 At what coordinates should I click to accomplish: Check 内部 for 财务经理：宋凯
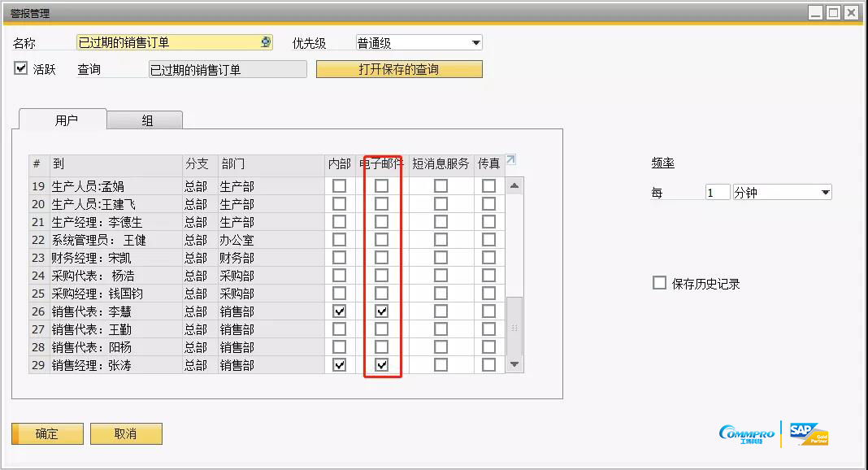coord(339,257)
